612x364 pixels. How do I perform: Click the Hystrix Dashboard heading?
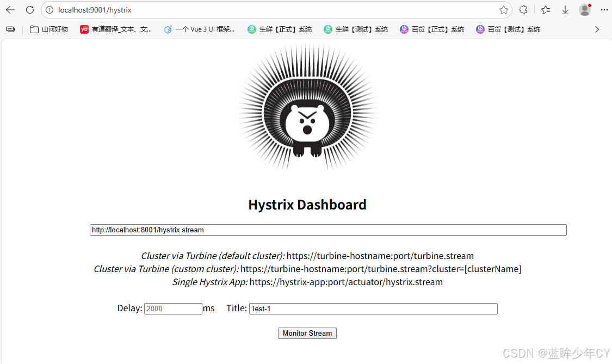[x=307, y=205]
